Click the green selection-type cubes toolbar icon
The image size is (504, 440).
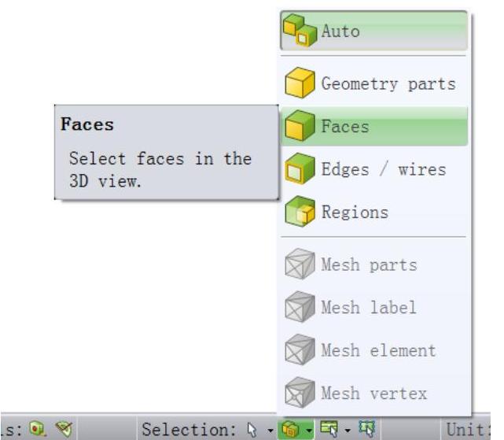point(290,430)
